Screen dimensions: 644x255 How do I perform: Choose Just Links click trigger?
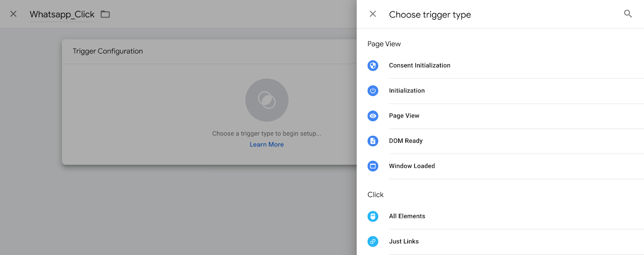(x=500, y=241)
